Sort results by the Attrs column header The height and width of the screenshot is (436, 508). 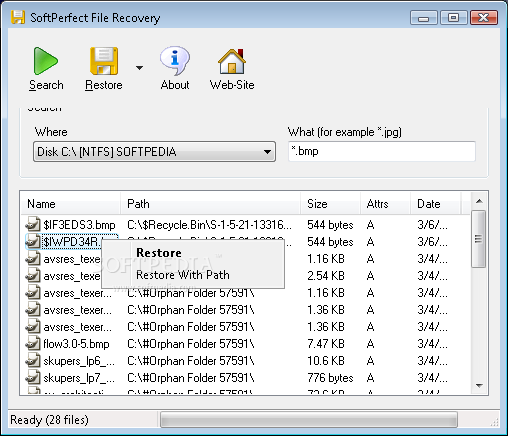(x=385, y=204)
